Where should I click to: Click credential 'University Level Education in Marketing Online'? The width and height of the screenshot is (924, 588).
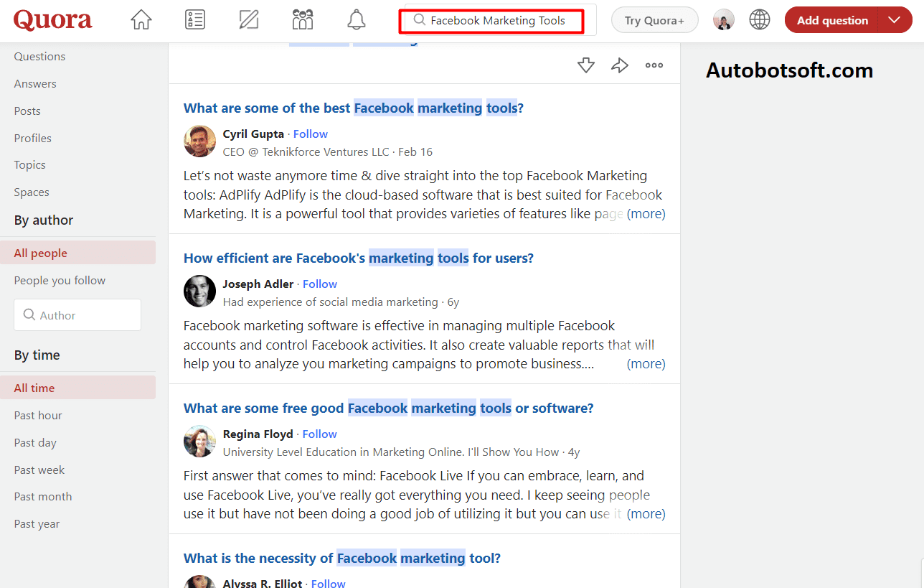[344, 452]
